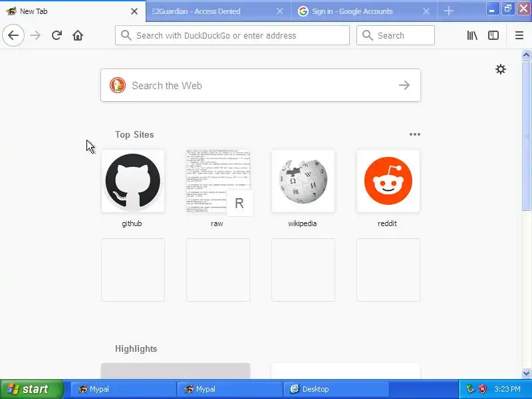This screenshot has height=399, width=532.
Task: Switch to second Mypal taskbar button
Action: tap(229, 389)
